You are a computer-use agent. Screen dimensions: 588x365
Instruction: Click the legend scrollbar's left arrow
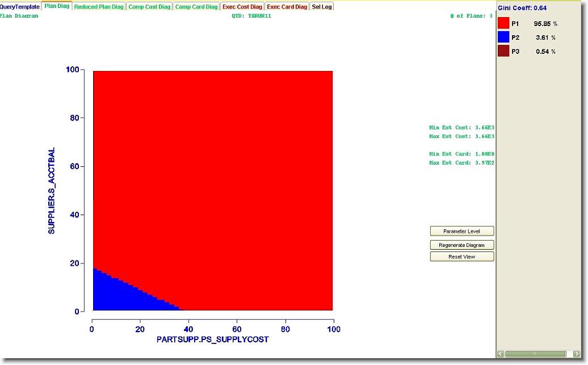point(501,354)
